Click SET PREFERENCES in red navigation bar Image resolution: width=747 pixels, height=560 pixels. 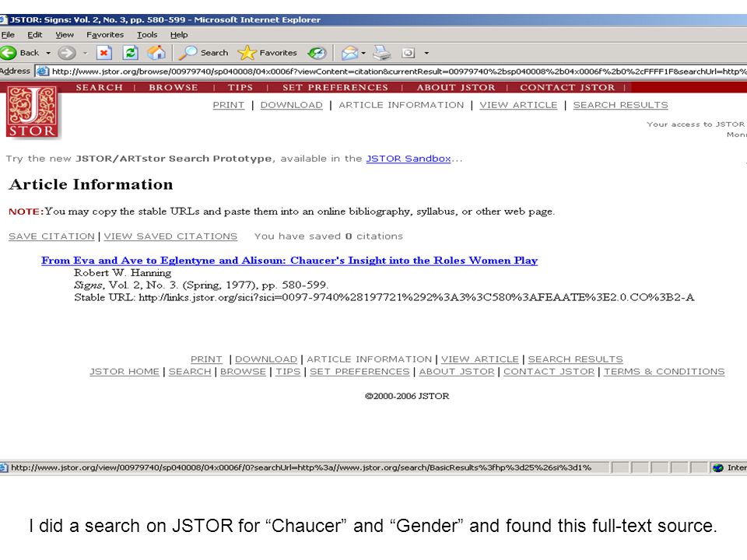(335, 88)
